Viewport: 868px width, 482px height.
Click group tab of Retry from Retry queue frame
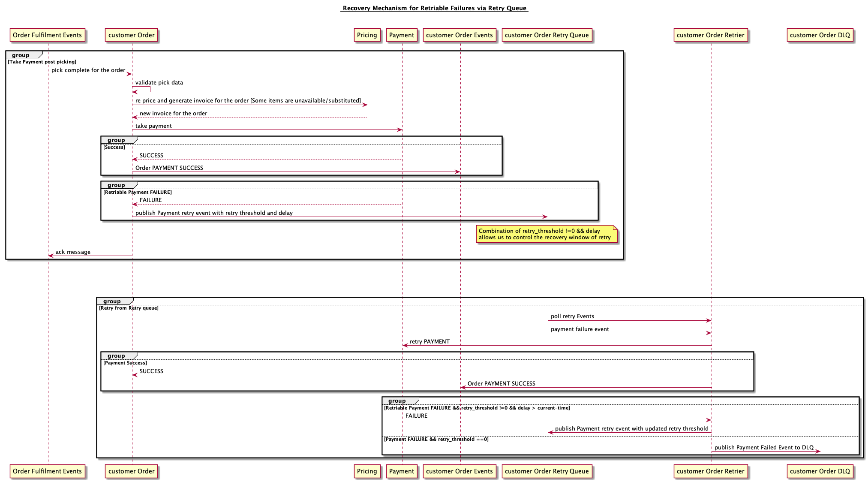pyautogui.click(x=115, y=301)
